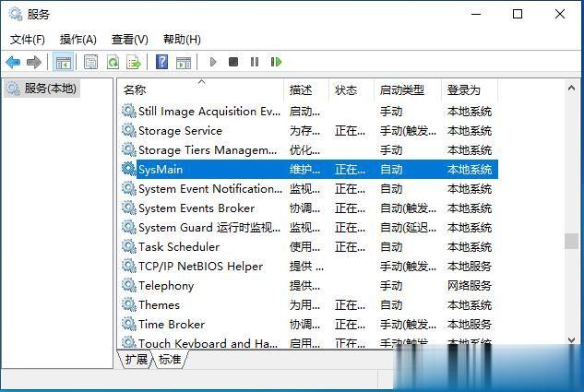Click 网络服务 in the Telephony row
Image resolution: width=584 pixels, height=392 pixels.
470,286
